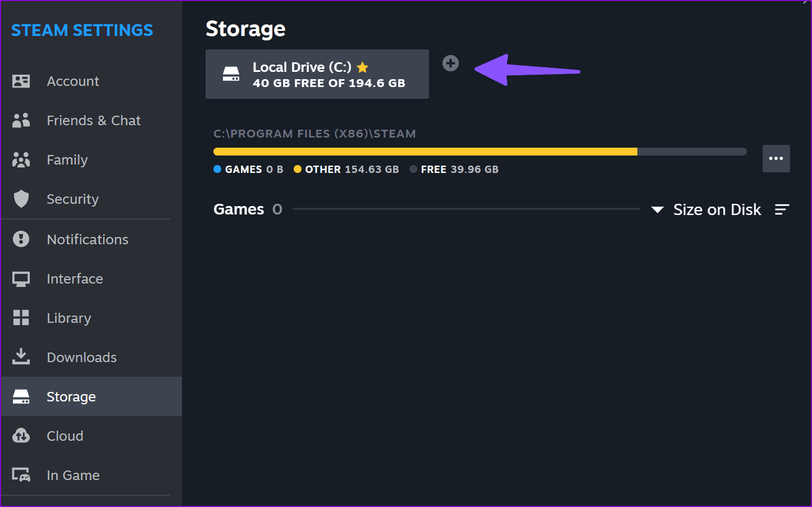Image resolution: width=812 pixels, height=507 pixels.
Task: Click the Security shield icon
Action: point(21,199)
